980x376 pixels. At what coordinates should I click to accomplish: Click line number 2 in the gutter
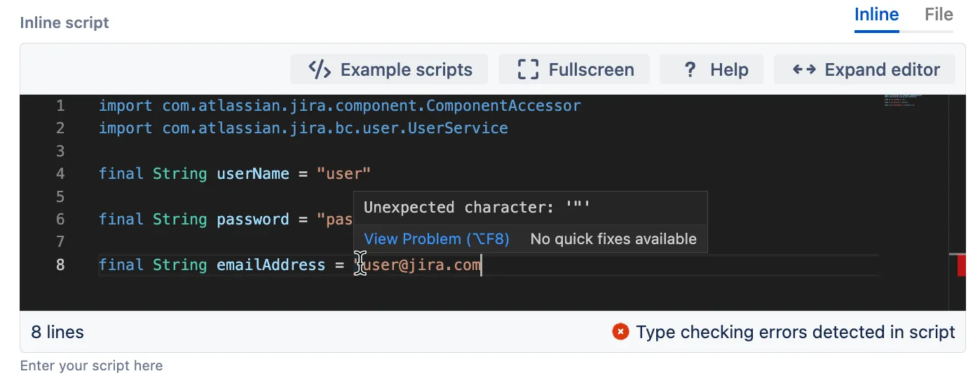pos(60,128)
